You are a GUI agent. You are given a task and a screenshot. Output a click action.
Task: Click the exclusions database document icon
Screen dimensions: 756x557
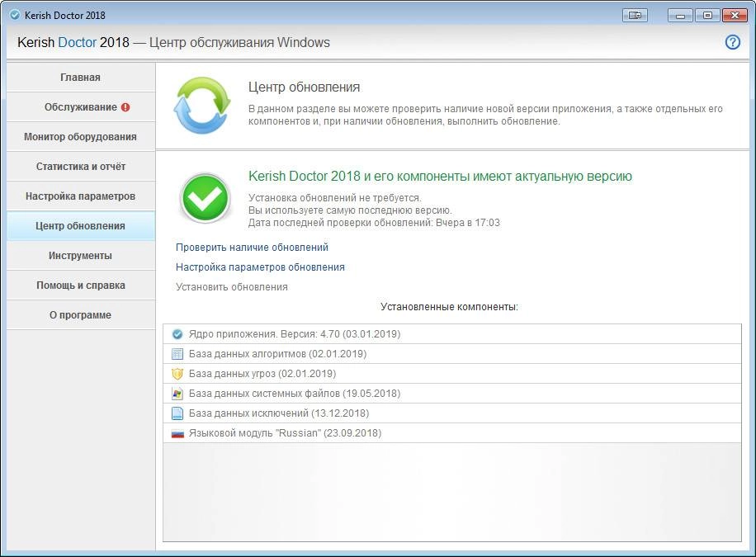177,413
